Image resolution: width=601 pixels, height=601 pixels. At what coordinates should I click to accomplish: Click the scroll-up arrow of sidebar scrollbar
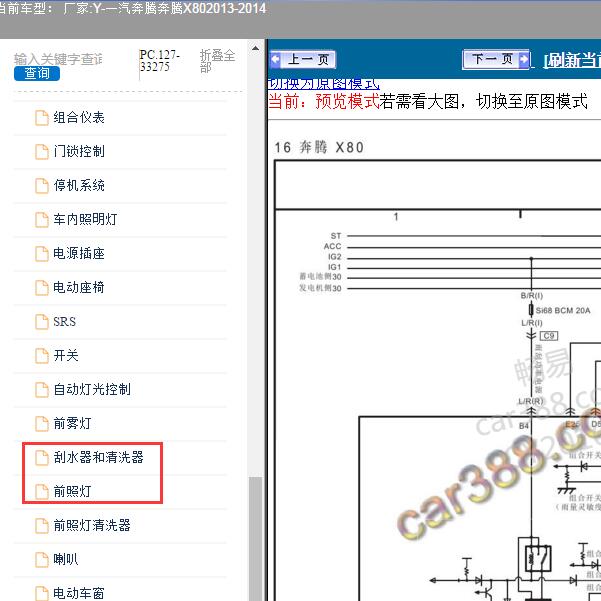click(255, 49)
